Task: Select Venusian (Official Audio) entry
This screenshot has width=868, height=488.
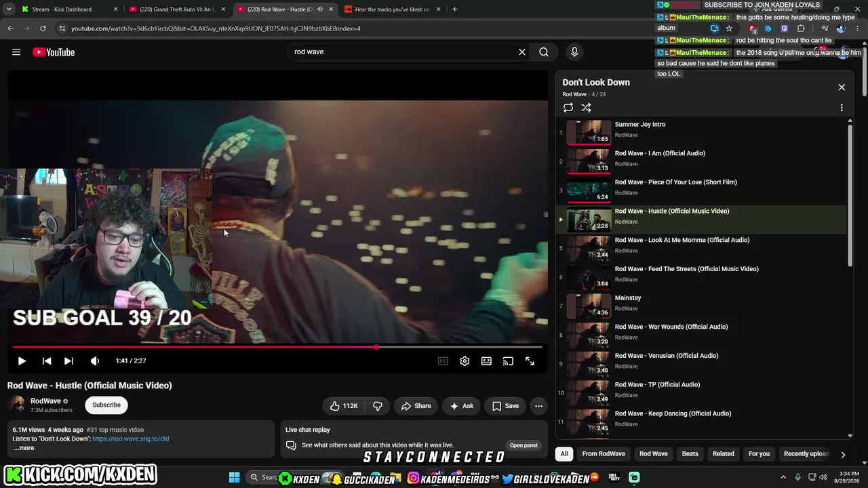Action: (702, 364)
